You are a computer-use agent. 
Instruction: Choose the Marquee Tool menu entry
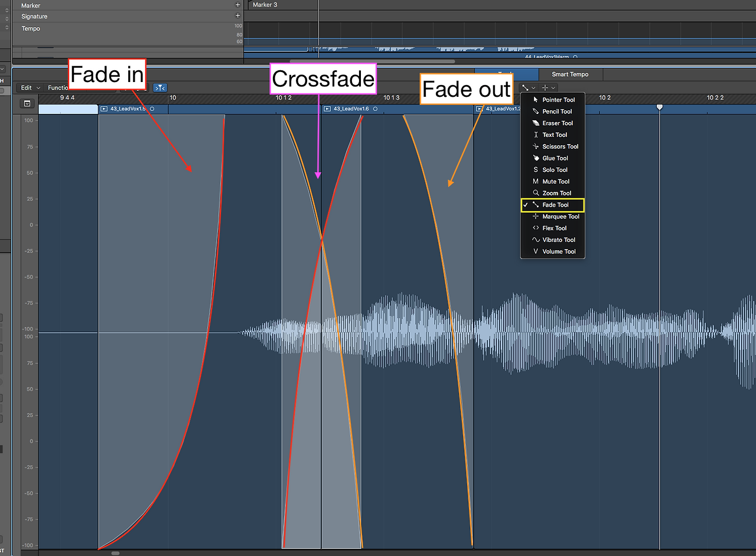[553, 217]
